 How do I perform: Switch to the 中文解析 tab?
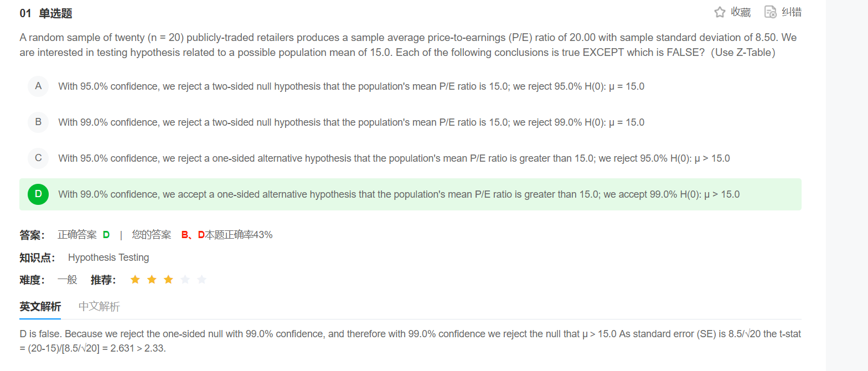pos(99,307)
